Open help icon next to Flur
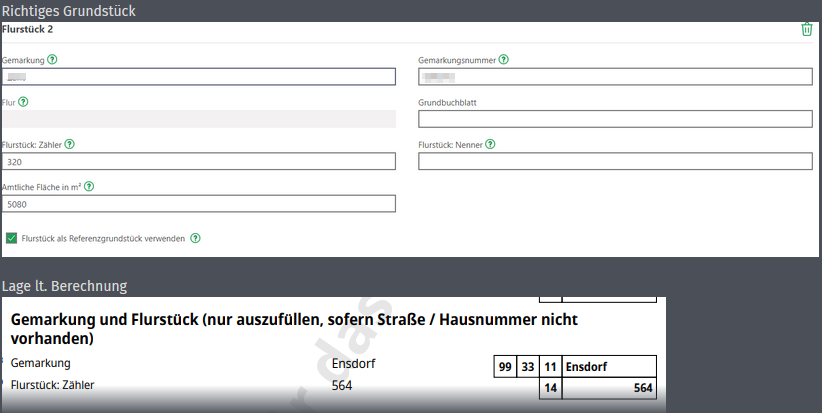Image resolution: width=822 pixels, height=413 pixels. click(23, 102)
